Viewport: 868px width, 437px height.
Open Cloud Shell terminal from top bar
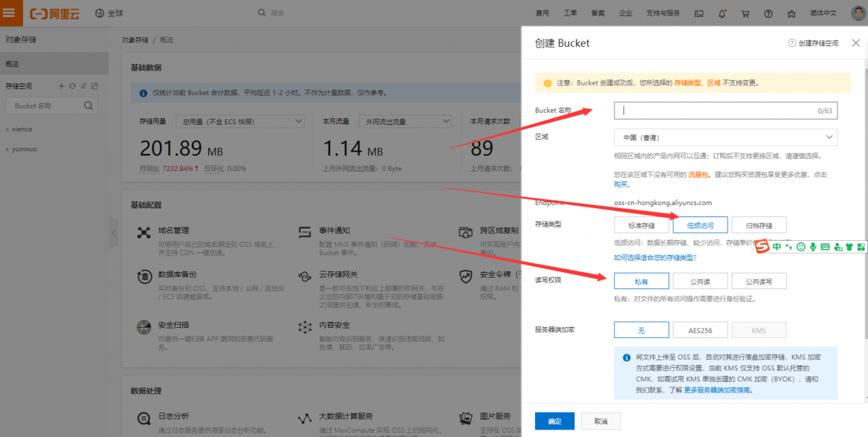click(698, 13)
